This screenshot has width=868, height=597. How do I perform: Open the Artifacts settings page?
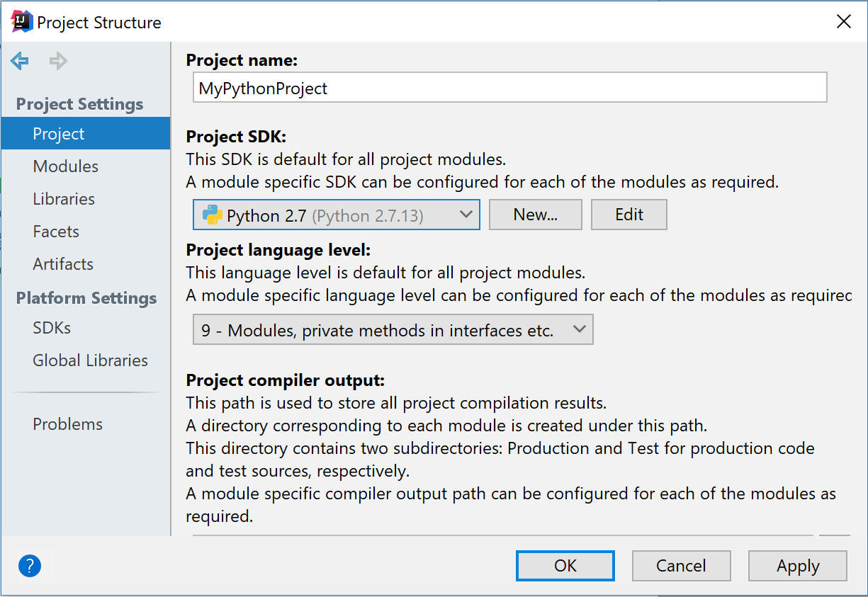pos(62,264)
